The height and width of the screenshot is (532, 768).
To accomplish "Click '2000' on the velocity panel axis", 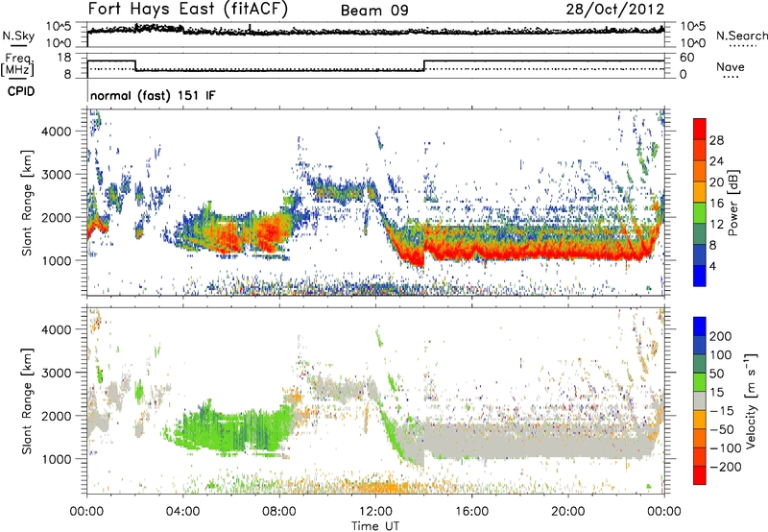I will coord(56,416).
